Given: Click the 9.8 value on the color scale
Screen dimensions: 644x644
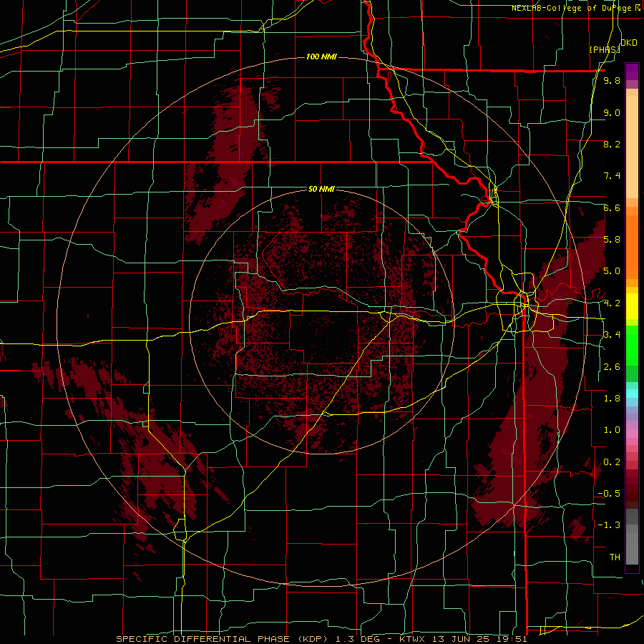Looking at the screenshot, I should [612, 81].
